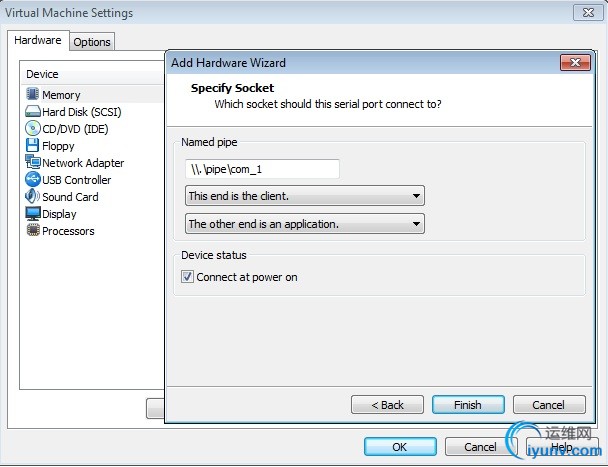
Task: Click the Memory chip icon
Action: [33, 94]
